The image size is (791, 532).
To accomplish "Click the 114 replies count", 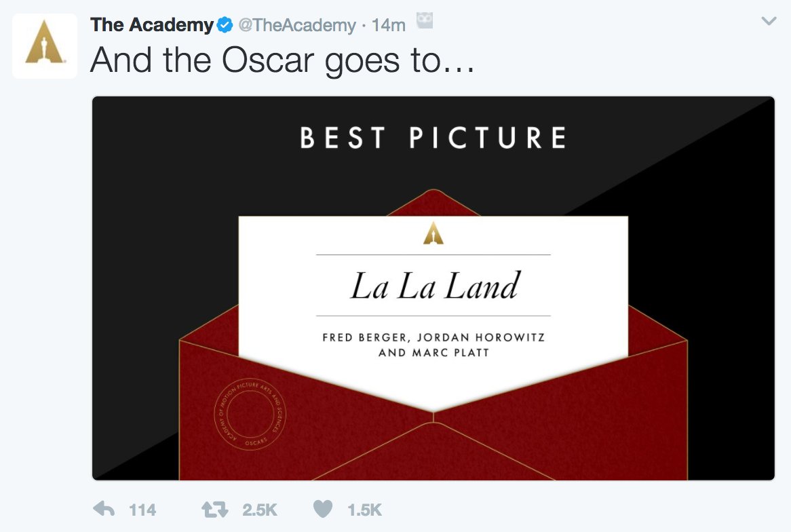I will (142, 510).
